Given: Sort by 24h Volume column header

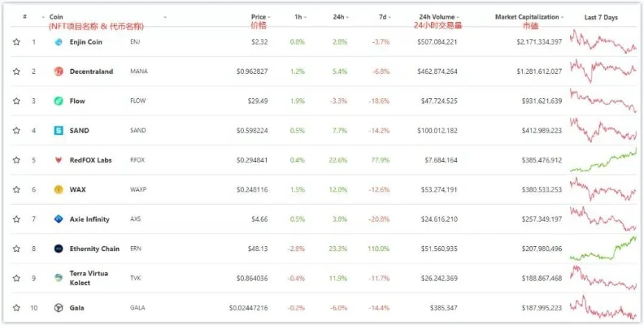Looking at the screenshot, I should pos(437,16).
